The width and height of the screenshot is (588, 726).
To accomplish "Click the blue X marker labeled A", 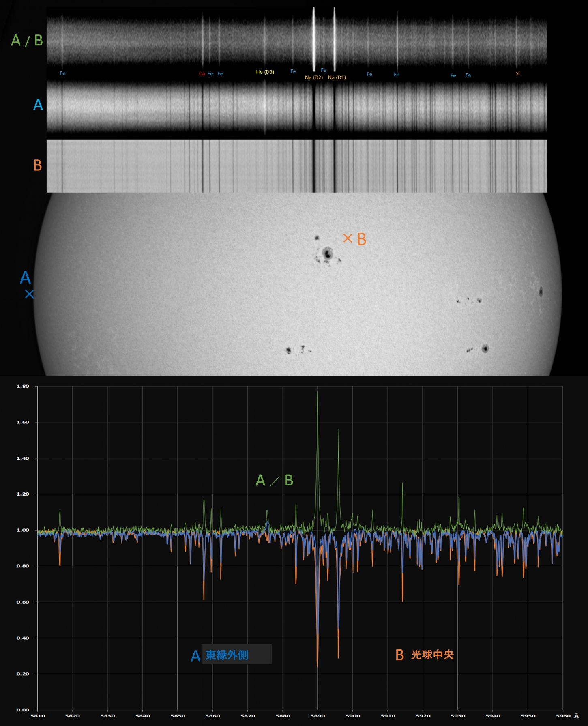I will [29, 294].
